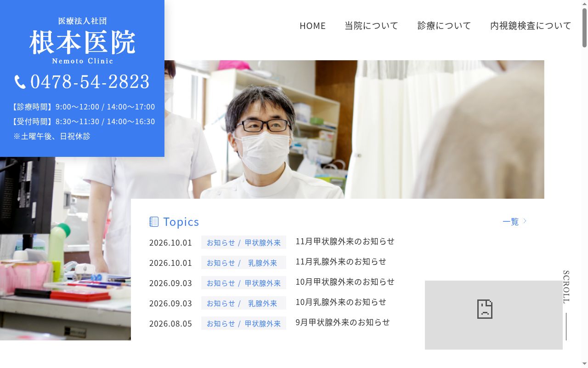
Task: Open 10月乳腺外来のお知らせ article
Action: tap(341, 302)
